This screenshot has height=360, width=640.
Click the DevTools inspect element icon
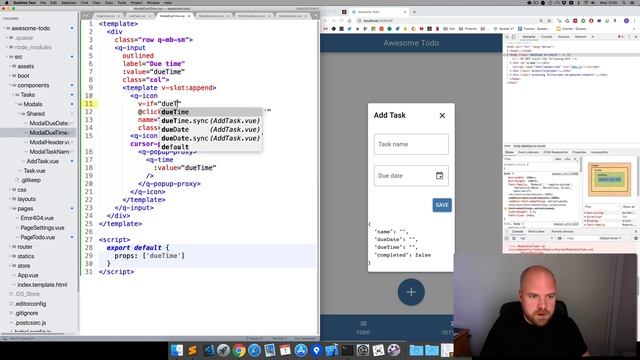[507, 37]
